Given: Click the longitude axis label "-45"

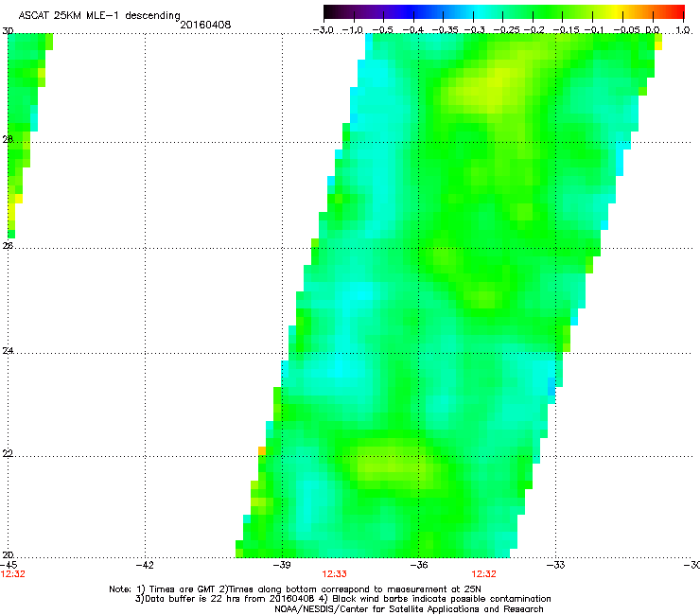Looking at the screenshot, I should coord(9,565).
